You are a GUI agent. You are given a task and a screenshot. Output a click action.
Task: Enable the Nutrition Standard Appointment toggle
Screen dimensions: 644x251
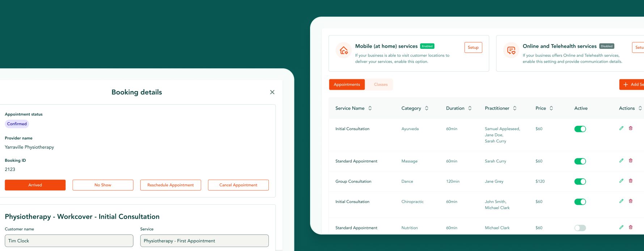pos(580,228)
